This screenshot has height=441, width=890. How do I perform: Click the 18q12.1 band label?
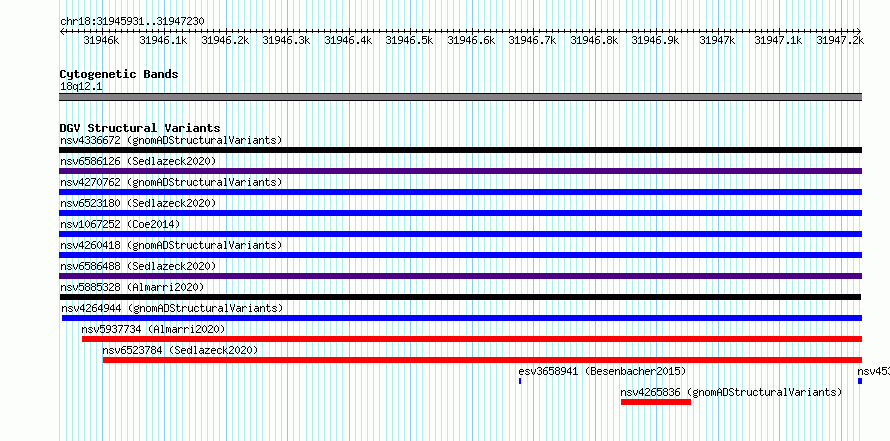point(81,87)
